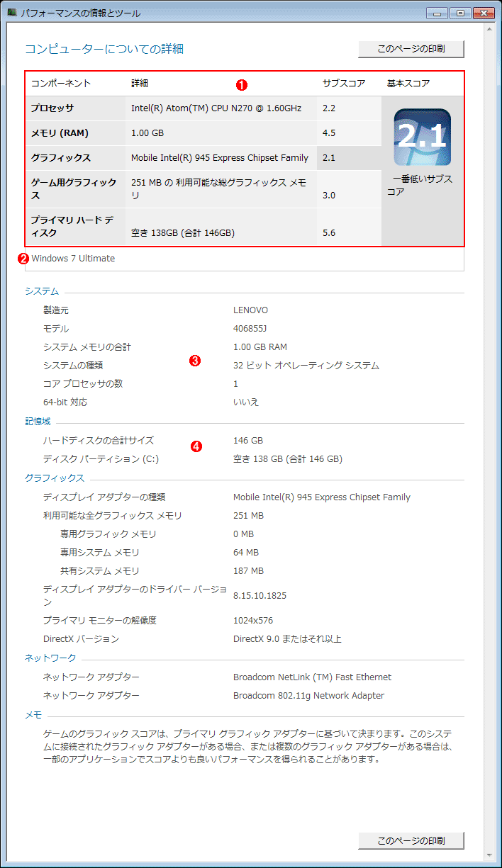
Task: Click the gaming graphics subscore 3.0
Action: [329, 195]
